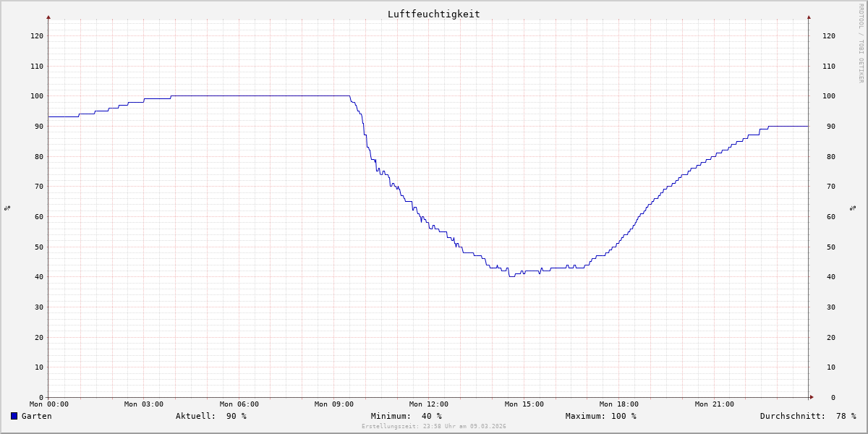Click the % unit label on the left axis

7,208
